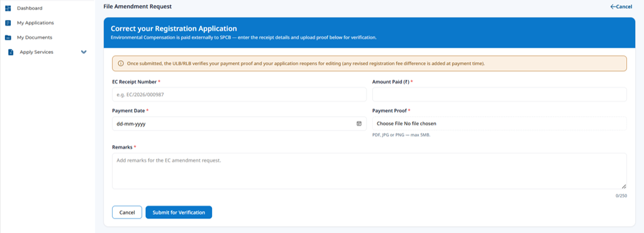Click into the Remarks text area
The width and height of the screenshot is (644, 233).
point(369,171)
